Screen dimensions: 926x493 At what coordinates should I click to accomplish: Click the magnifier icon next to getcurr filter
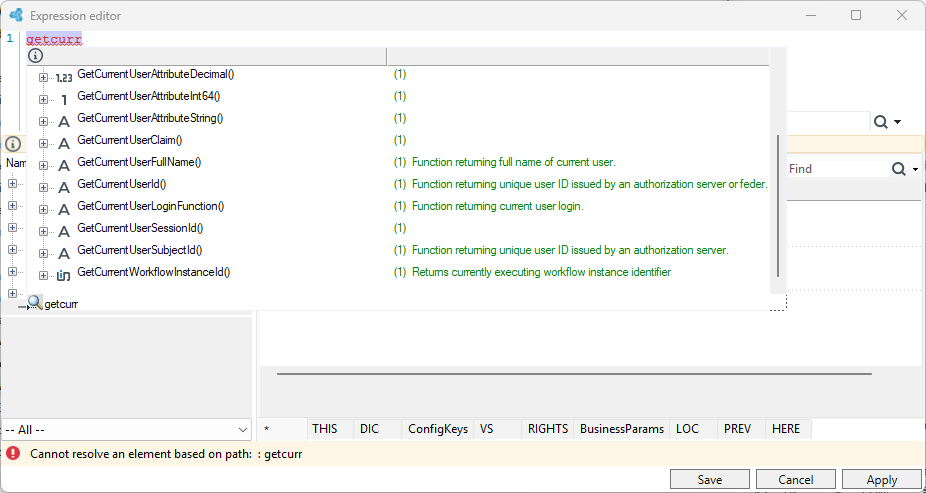coord(35,303)
